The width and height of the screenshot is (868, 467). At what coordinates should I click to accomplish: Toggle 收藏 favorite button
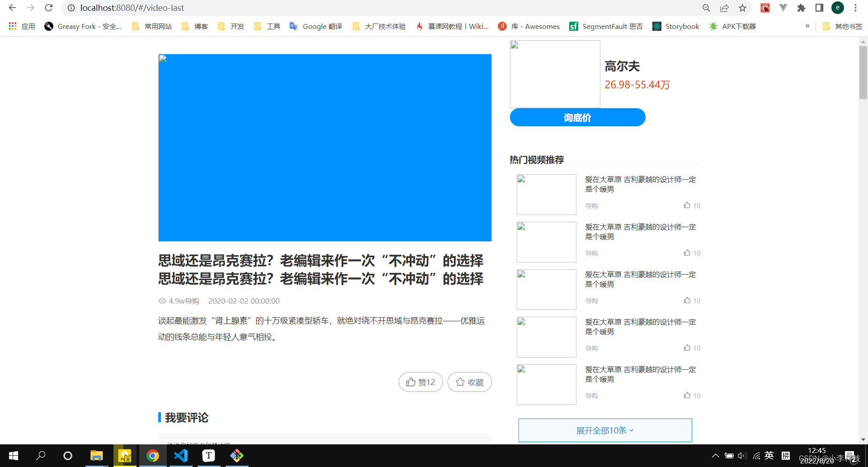point(469,382)
